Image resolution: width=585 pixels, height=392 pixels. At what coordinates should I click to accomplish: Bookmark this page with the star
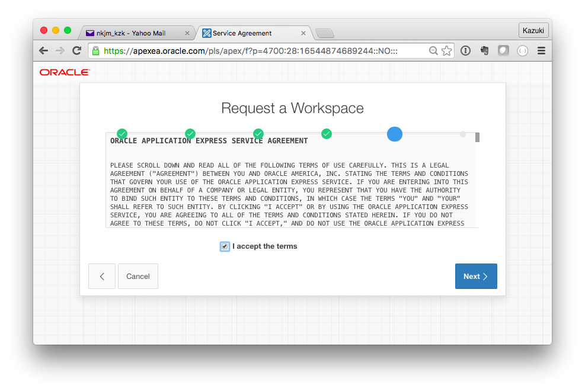[446, 51]
